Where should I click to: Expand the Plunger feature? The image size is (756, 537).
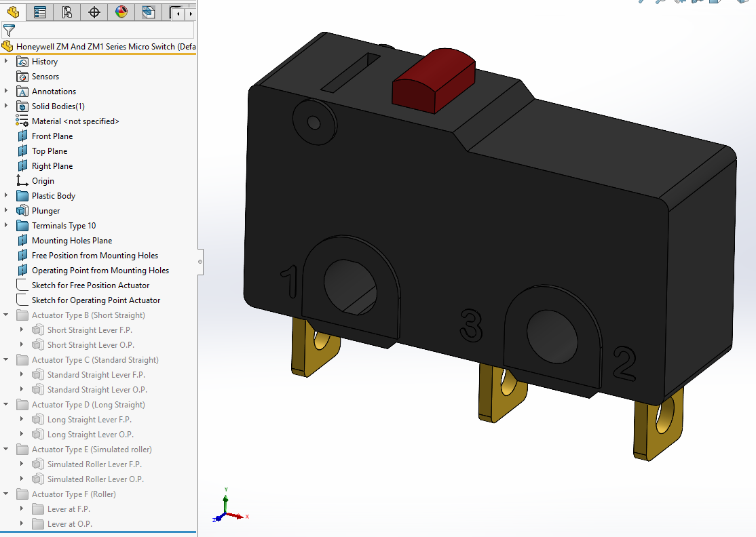[6, 210]
